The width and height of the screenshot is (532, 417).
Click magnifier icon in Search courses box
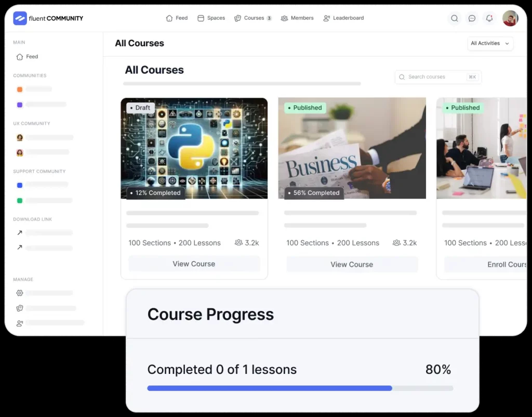pos(402,77)
